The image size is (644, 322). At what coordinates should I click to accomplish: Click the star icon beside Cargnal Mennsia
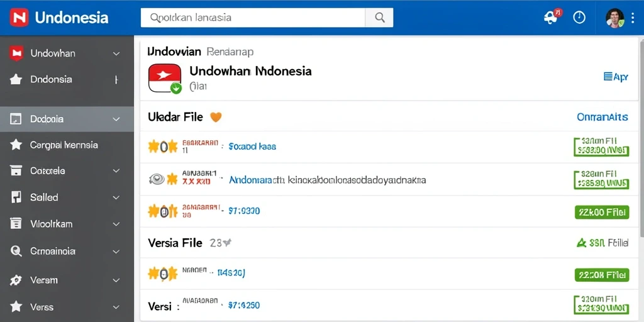pos(16,145)
